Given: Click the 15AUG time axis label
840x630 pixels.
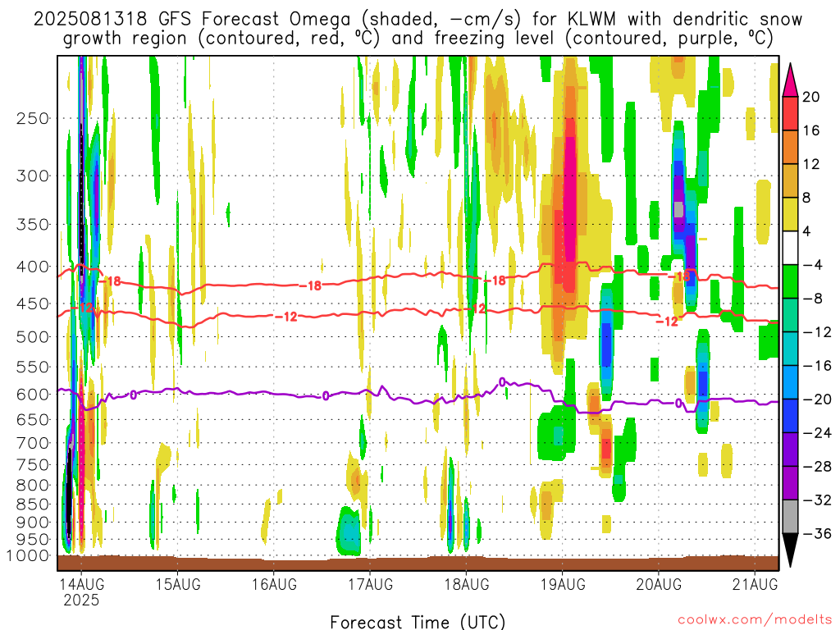Looking at the screenshot, I should pos(177,584).
